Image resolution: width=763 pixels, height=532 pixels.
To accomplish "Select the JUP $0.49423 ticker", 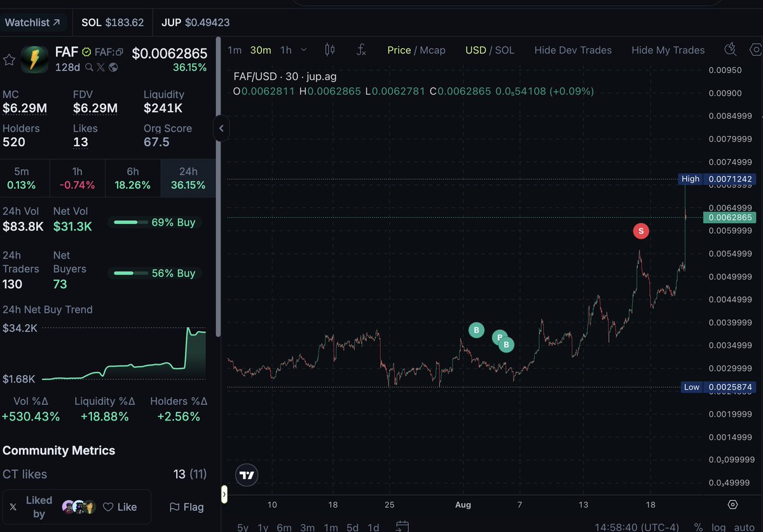I will click(x=196, y=22).
